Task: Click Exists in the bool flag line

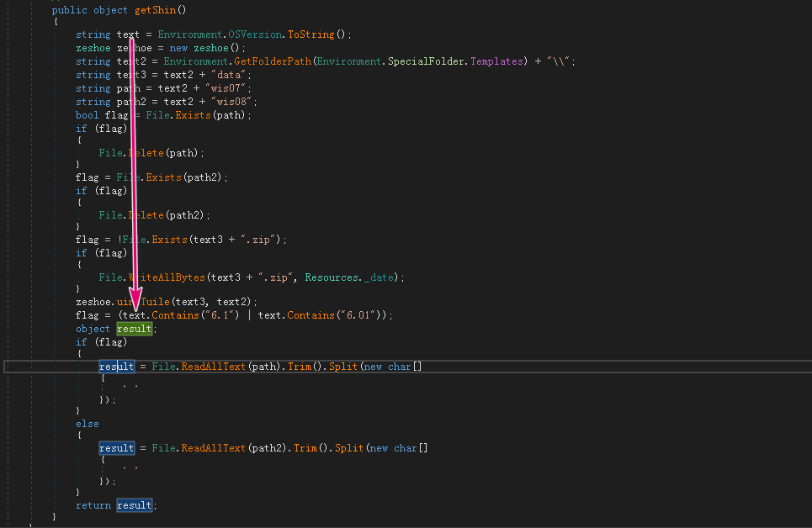Action: (x=193, y=115)
